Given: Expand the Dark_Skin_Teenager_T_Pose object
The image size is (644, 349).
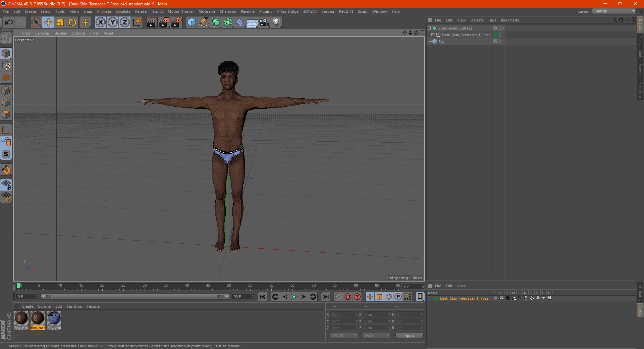Looking at the screenshot, I should (433, 35).
